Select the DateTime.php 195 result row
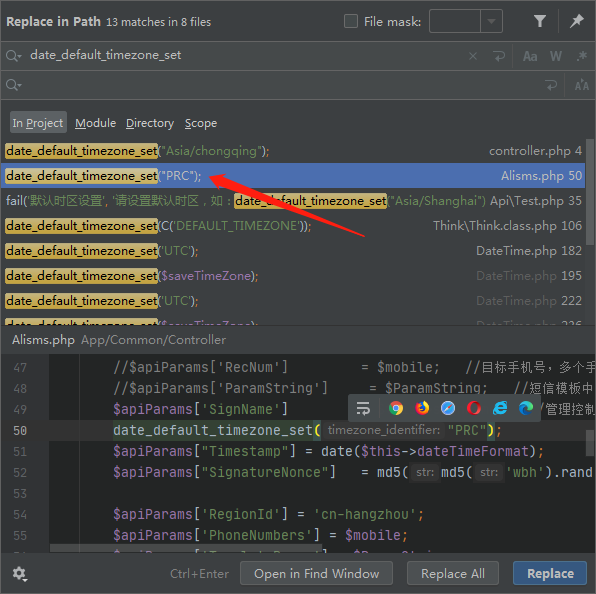This screenshot has width=596, height=594. [x=293, y=276]
